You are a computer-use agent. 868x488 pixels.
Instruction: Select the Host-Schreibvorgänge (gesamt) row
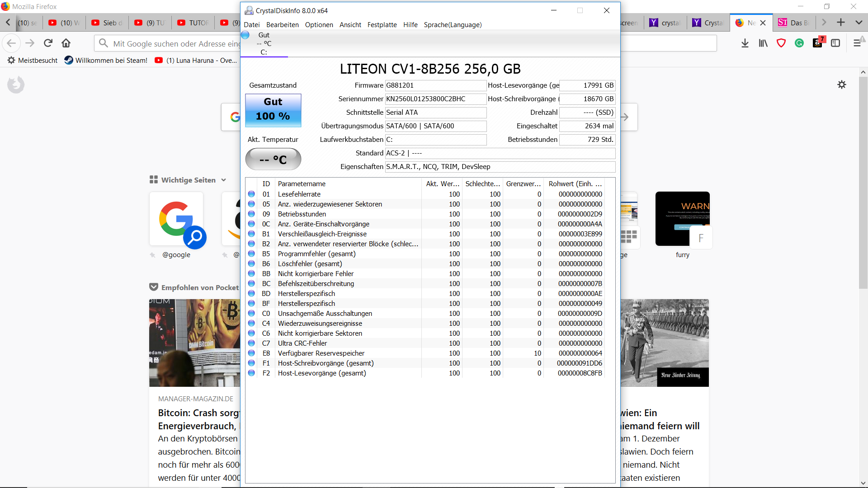click(x=425, y=363)
